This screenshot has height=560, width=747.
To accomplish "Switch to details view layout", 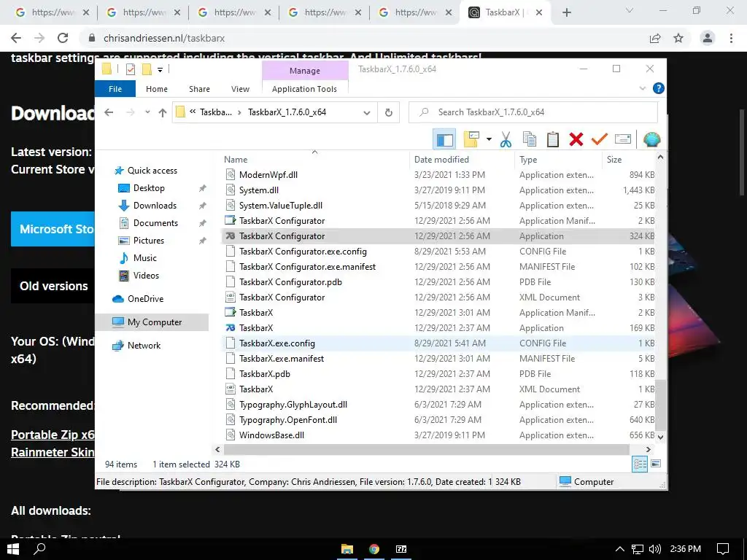I will (x=639, y=464).
